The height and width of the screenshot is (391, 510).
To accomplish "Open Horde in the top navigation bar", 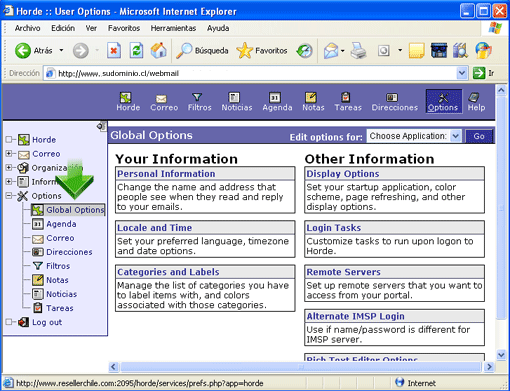I will 128,102.
